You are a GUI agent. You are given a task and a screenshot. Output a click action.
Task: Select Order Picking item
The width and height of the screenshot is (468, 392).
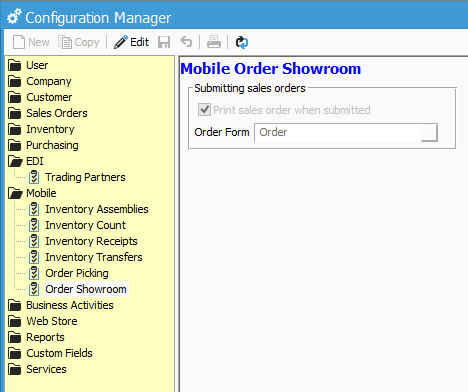77,273
